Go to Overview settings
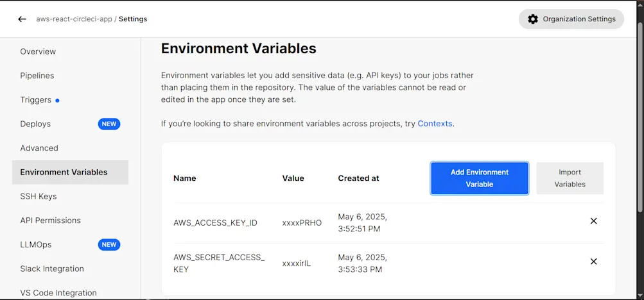This screenshot has width=644, height=300. (x=38, y=52)
